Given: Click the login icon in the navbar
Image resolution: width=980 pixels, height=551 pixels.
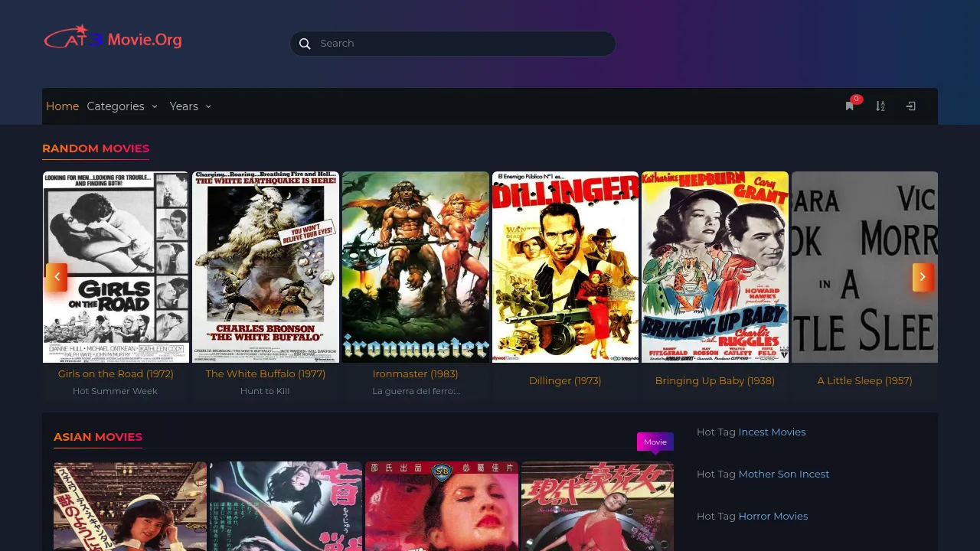Looking at the screenshot, I should point(910,106).
